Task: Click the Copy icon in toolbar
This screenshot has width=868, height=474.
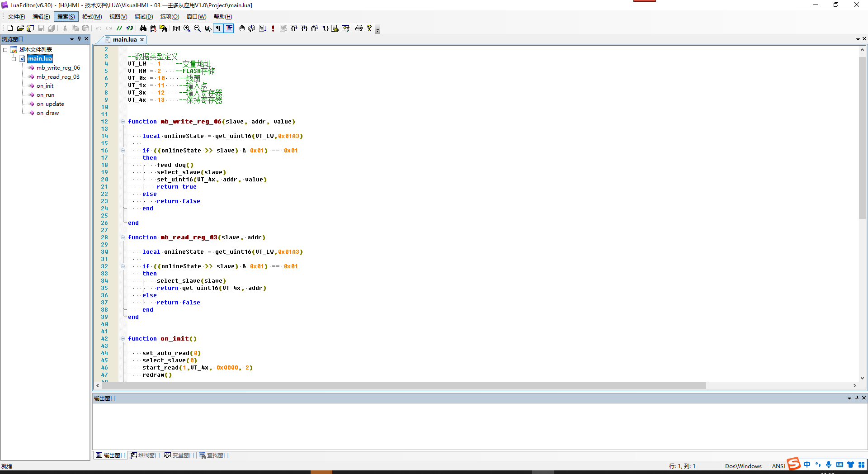Action: [x=75, y=28]
